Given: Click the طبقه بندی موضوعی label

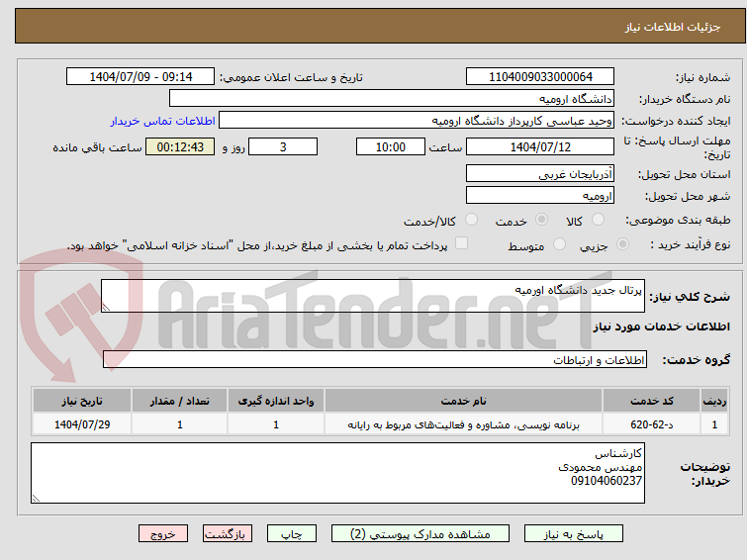Looking at the screenshot, I should click(678, 220).
